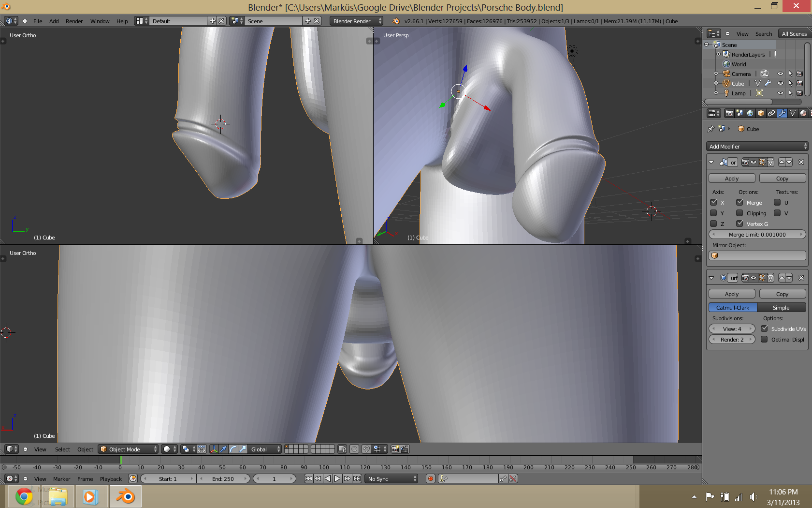Hide the Cube object using its eye icon

tap(780, 84)
